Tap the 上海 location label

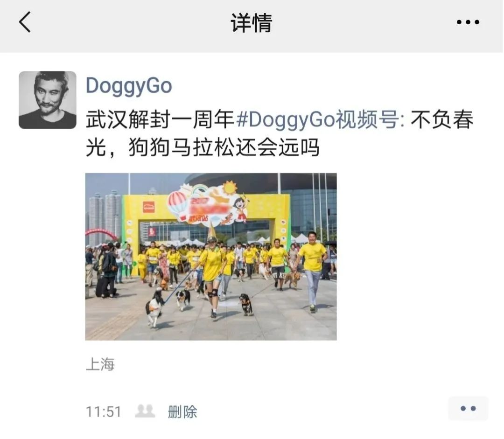(100, 364)
